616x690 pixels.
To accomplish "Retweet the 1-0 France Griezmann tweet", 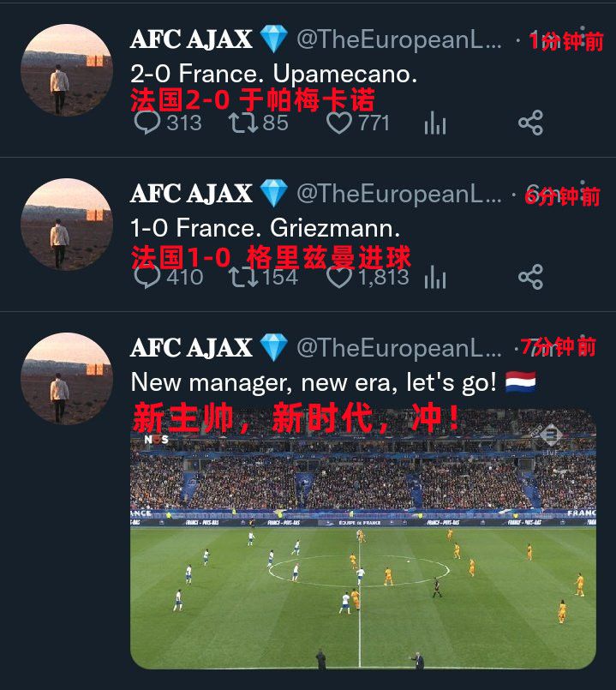I will tap(243, 277).
